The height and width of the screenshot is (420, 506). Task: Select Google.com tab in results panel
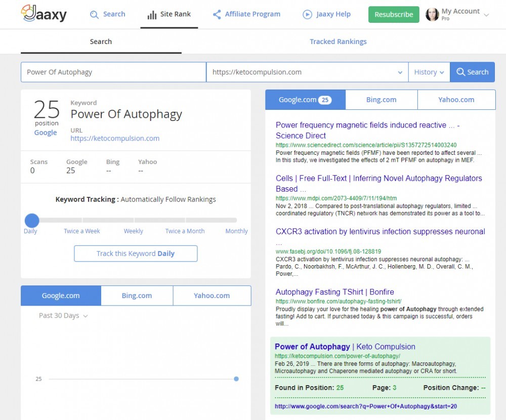pyautogui.click(x=305, y=100)
